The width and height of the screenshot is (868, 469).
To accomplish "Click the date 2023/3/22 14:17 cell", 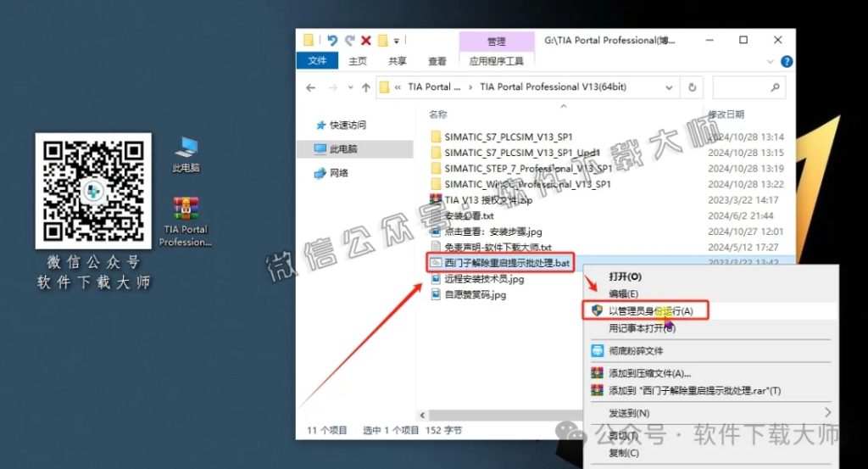I will pyautogui.click(x=743, y=200).
